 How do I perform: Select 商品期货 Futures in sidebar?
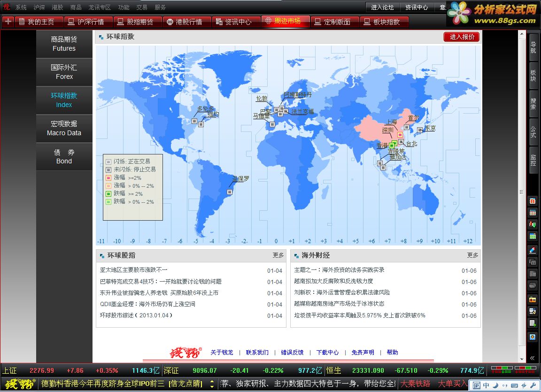tap(64, 44)
